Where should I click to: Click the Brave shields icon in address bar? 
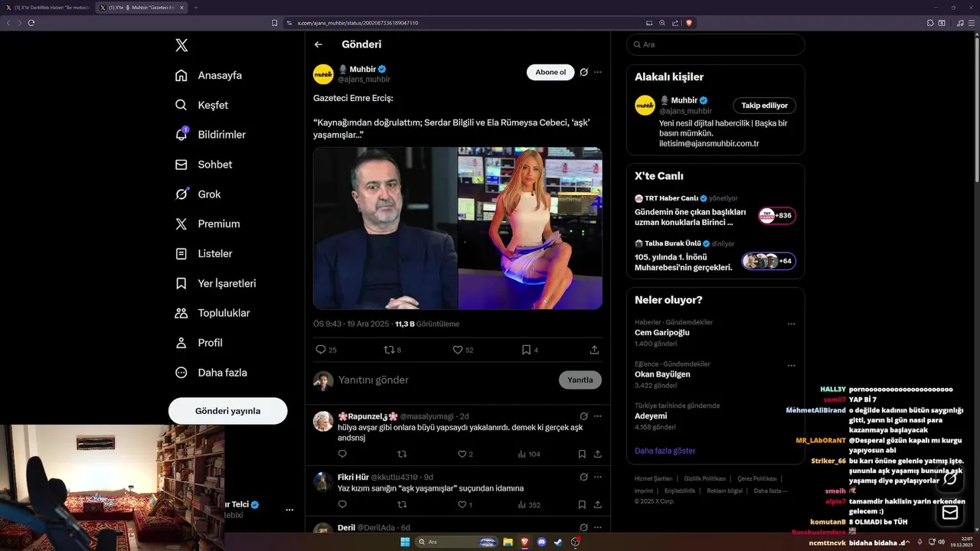(x=689, y=23)
